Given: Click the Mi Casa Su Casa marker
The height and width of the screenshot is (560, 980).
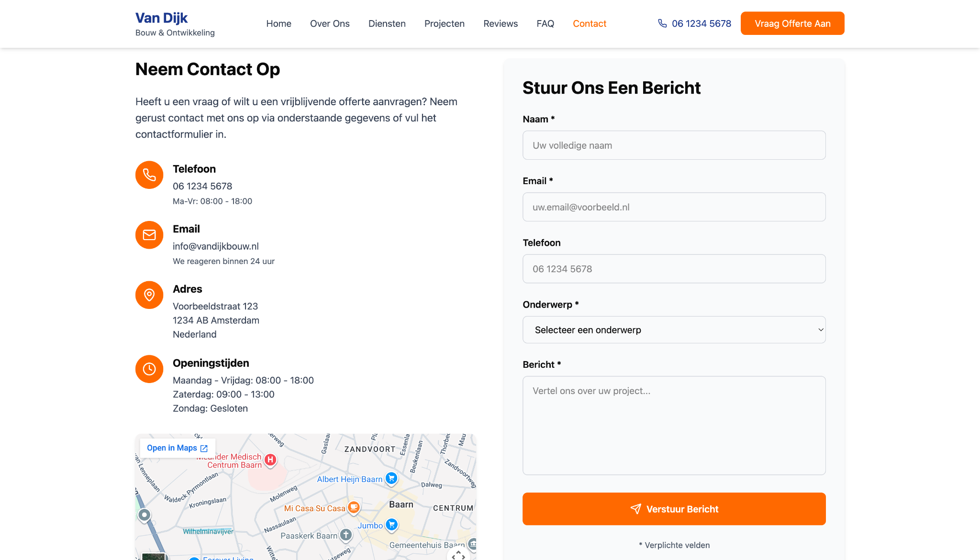Looking at the screenshot, I should [354, 507].
